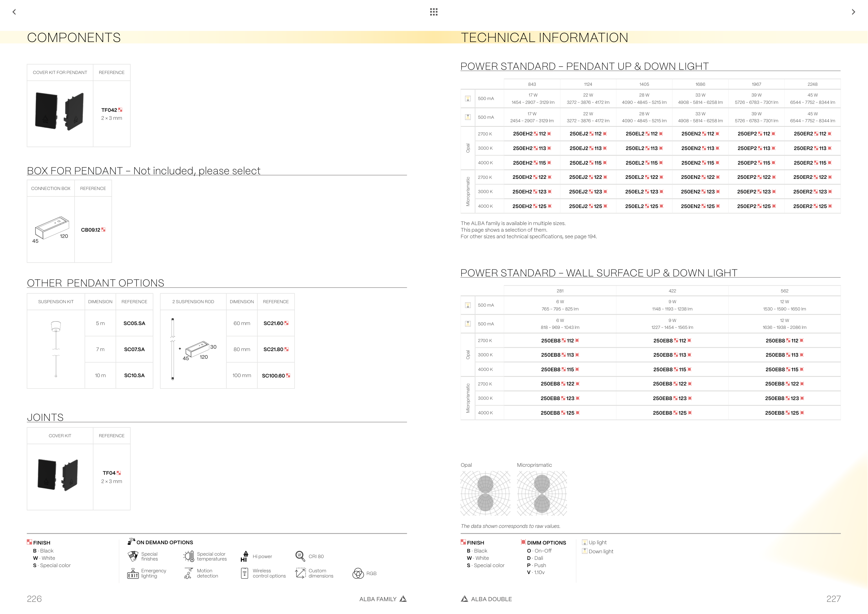Image resolution: width=868 pixels, height=614 pixels.
Task: Click the CRI 80 magnifier icon
Action: tap(300, 556)
